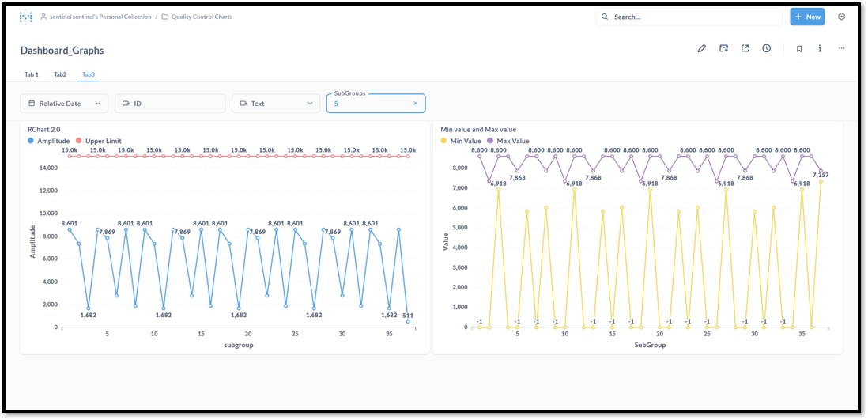This screenshot has height=420, width=868.
Task: Open the dashboard subscriptions icon
Action: (x=723, y=49)
